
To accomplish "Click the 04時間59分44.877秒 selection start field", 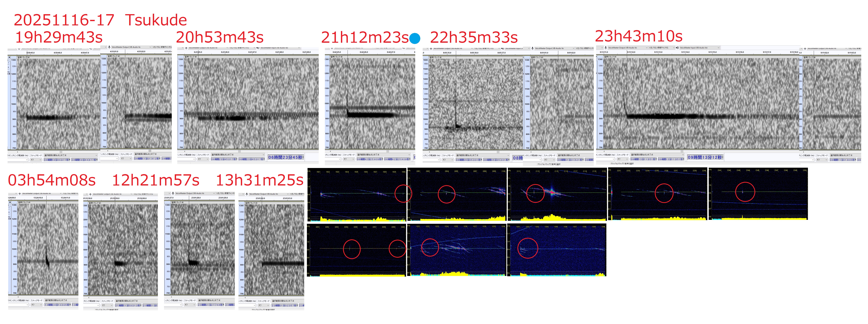I will point(57,160).
